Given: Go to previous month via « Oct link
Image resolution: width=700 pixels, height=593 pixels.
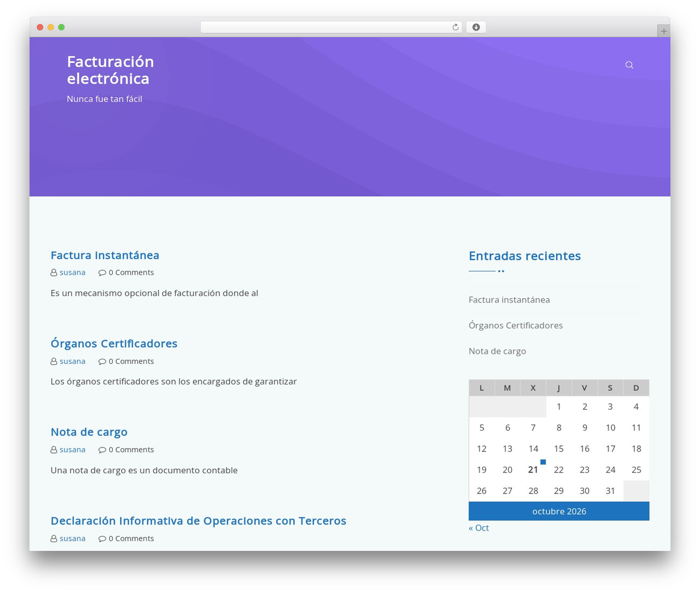Looking at the screenshot, I should (479, 528).
